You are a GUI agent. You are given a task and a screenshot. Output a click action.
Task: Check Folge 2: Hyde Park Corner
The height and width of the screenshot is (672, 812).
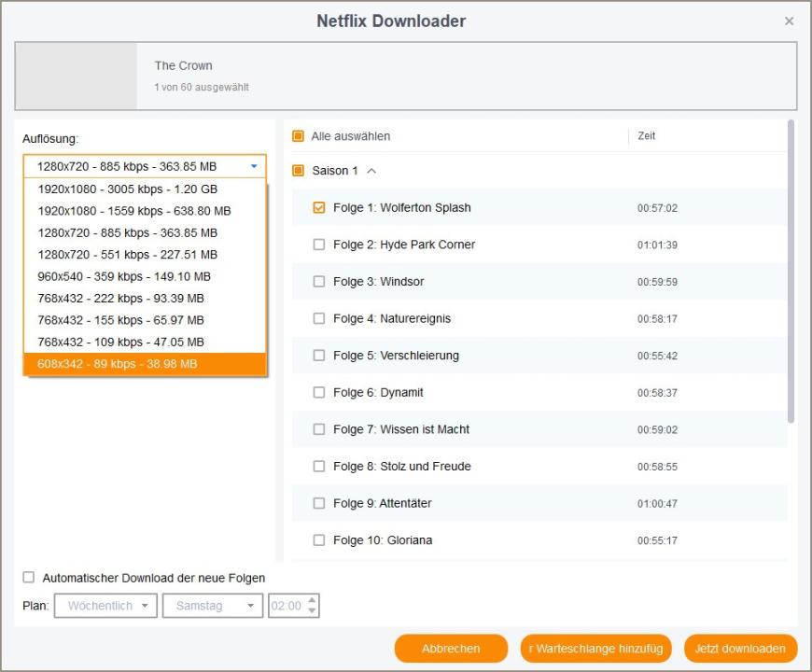pyautogui.click(x=319, y=245)
